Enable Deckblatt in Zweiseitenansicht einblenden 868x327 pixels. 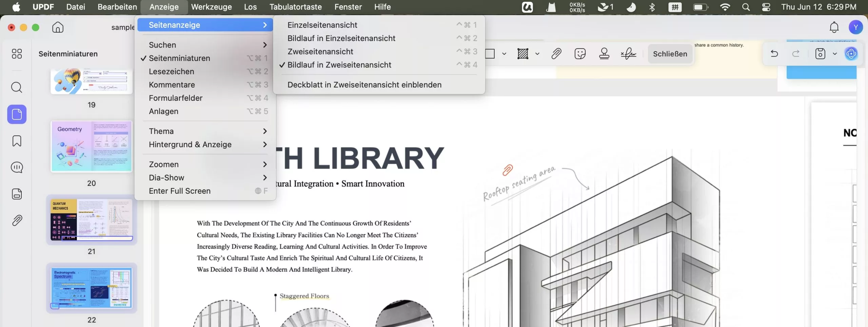point(379,85)
